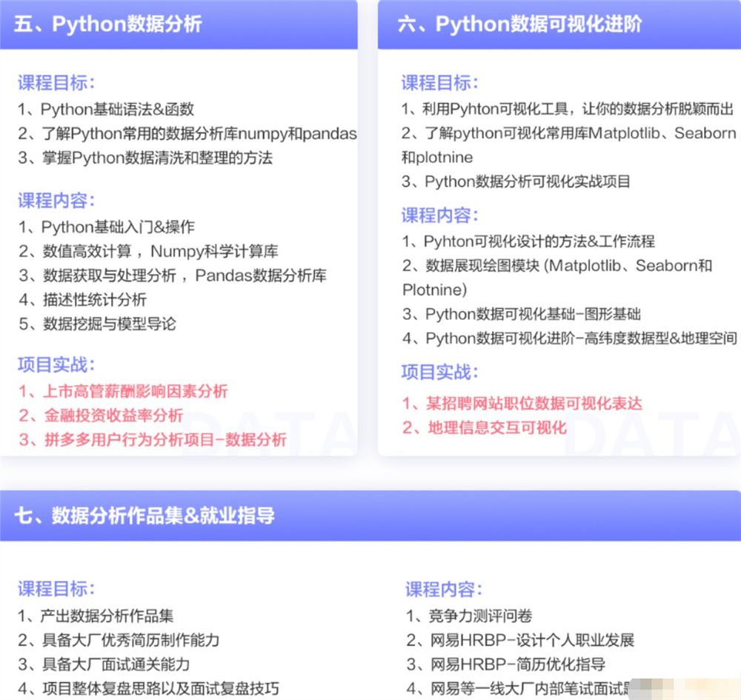Click '课程内容:' label in section 五
Viewport: 741px width, 700px height.
pyautogui.click(x=56, y=201)
